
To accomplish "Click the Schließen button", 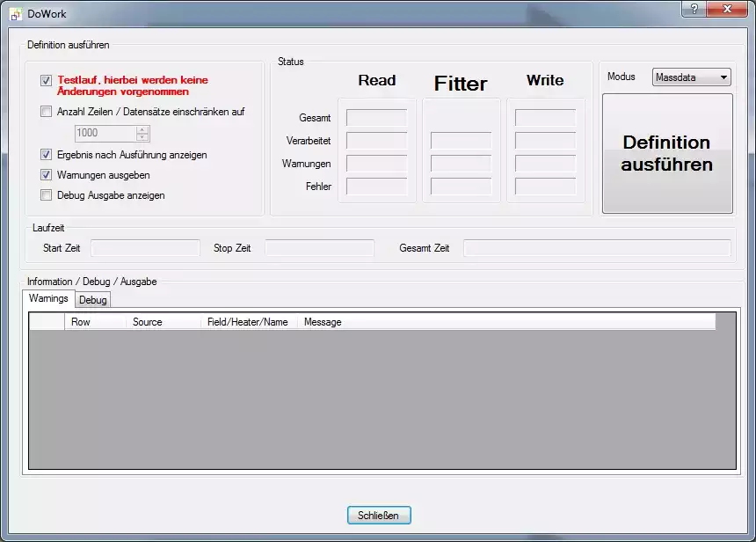I will [379, 516].
